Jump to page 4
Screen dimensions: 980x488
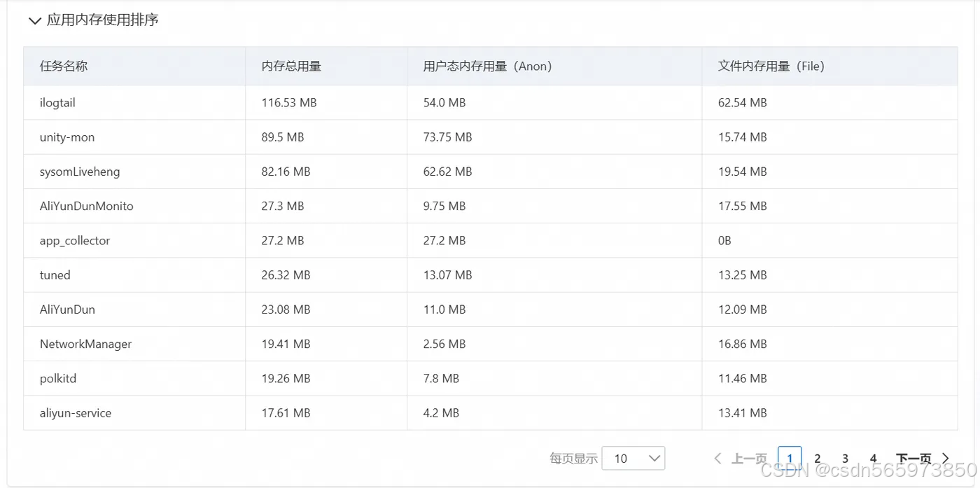tap(873, 459)
